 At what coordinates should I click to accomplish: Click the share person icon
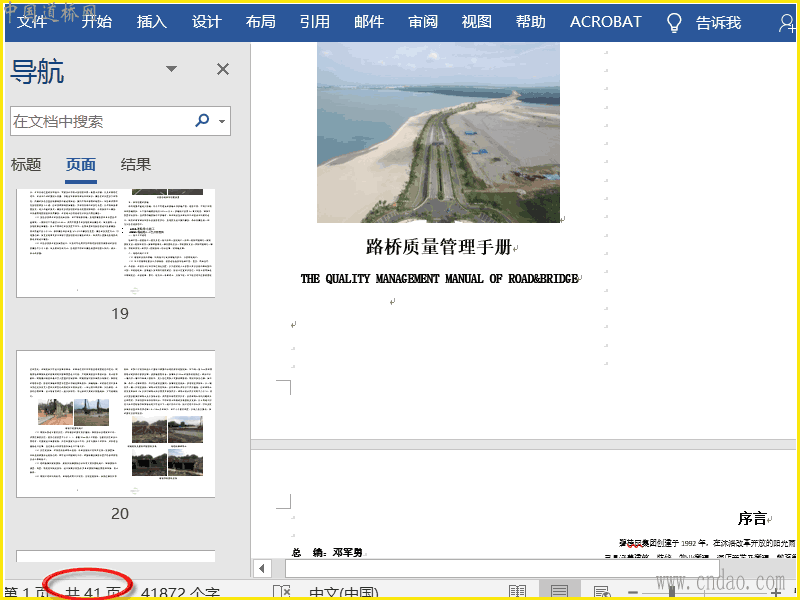point(787,22)
